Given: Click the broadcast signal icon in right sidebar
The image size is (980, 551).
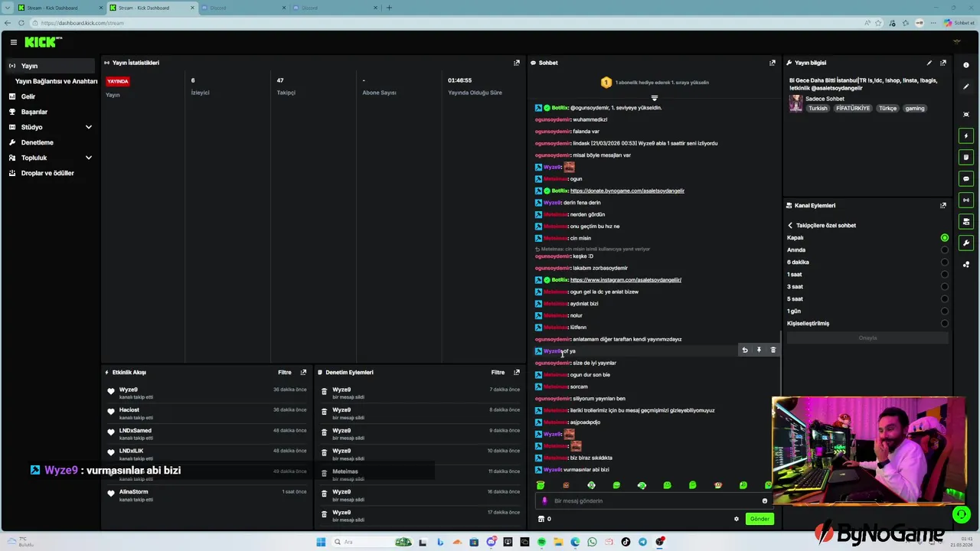Looking at the screenshot, I should coord(966,200).
